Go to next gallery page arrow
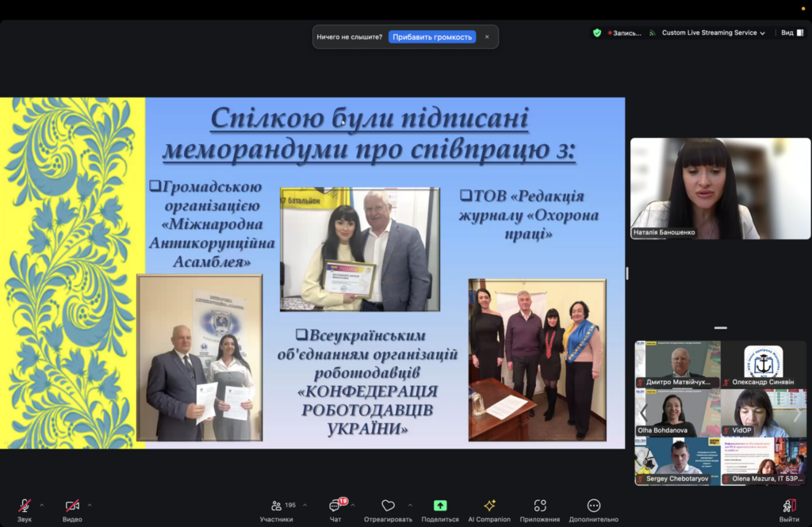 click(798, 413)
